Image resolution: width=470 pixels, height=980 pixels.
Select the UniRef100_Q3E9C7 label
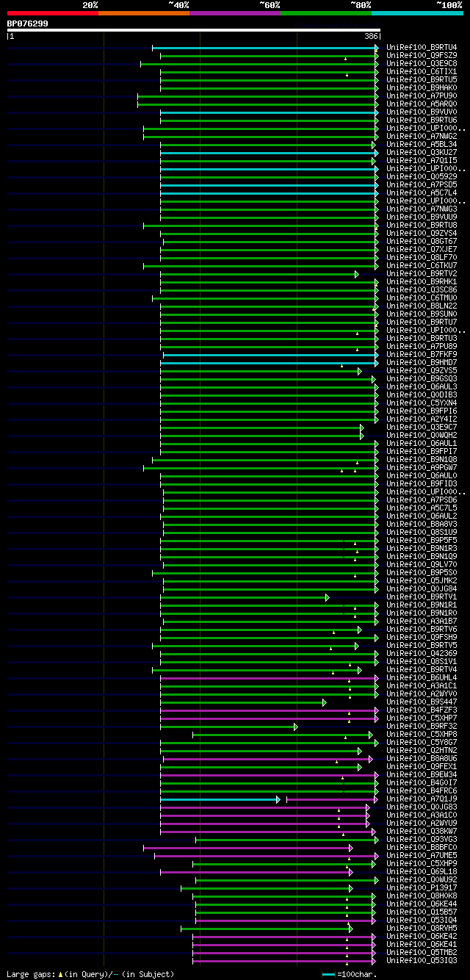(422, 428)
